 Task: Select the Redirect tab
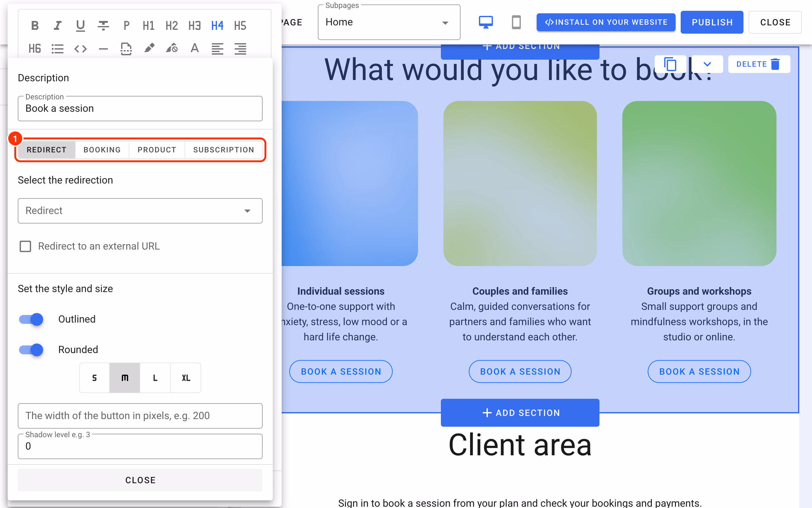[47, 150]
